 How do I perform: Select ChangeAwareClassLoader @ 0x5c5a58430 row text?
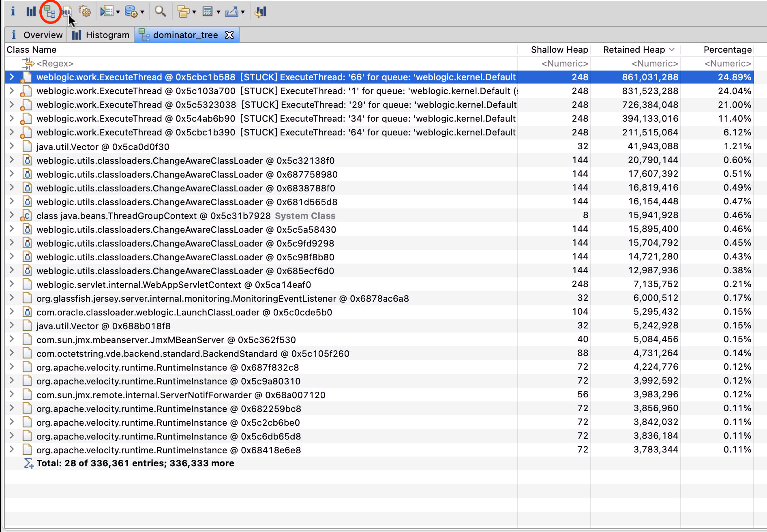point(186,230)
